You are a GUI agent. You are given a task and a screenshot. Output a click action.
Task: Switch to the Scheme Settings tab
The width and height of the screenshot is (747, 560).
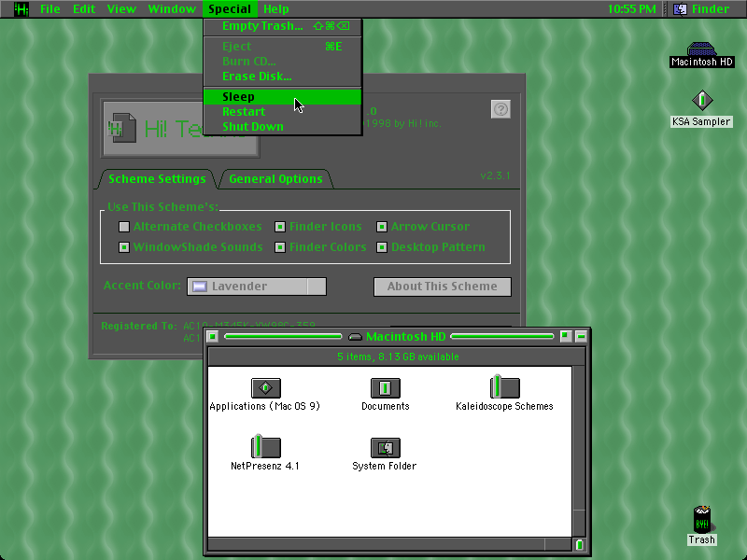pyautogui.click(x=157, y=179)
